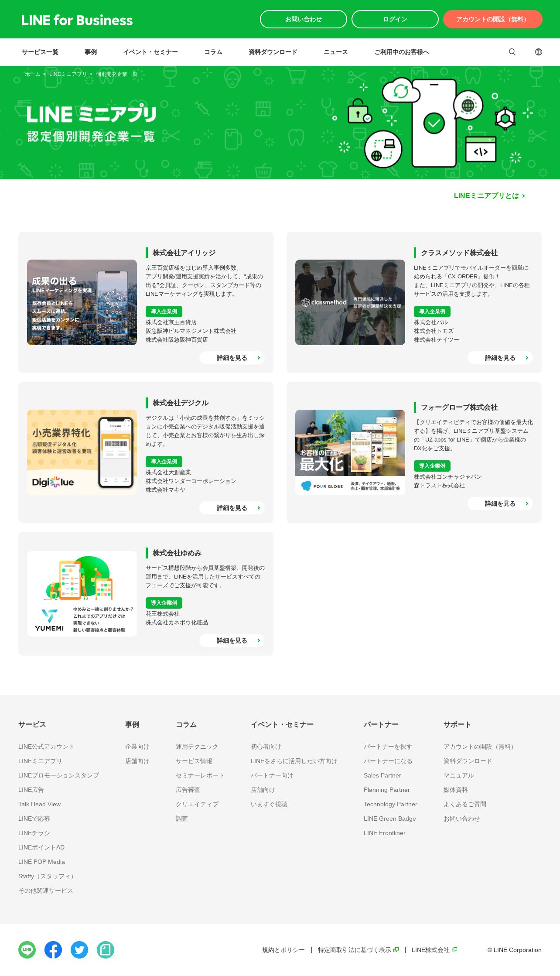Open footer link Talk Head View

click(39, 804)
